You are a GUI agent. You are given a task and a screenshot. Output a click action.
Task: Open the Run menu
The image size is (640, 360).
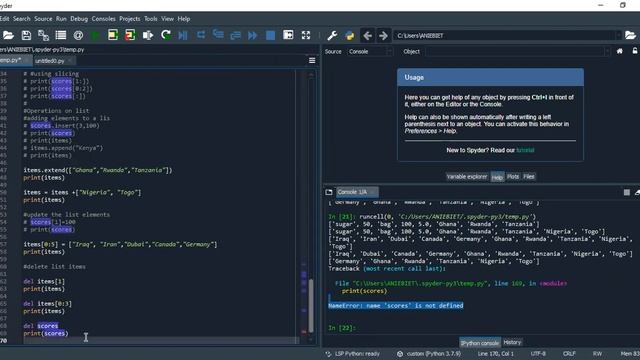[x=61, y=19]
